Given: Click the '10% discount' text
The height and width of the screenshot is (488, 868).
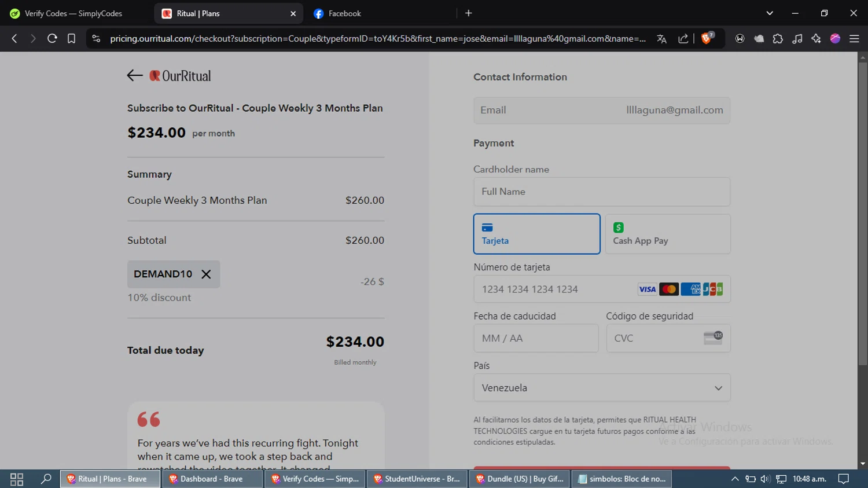Looking at the screenshot, I should [x=159, y=298].
